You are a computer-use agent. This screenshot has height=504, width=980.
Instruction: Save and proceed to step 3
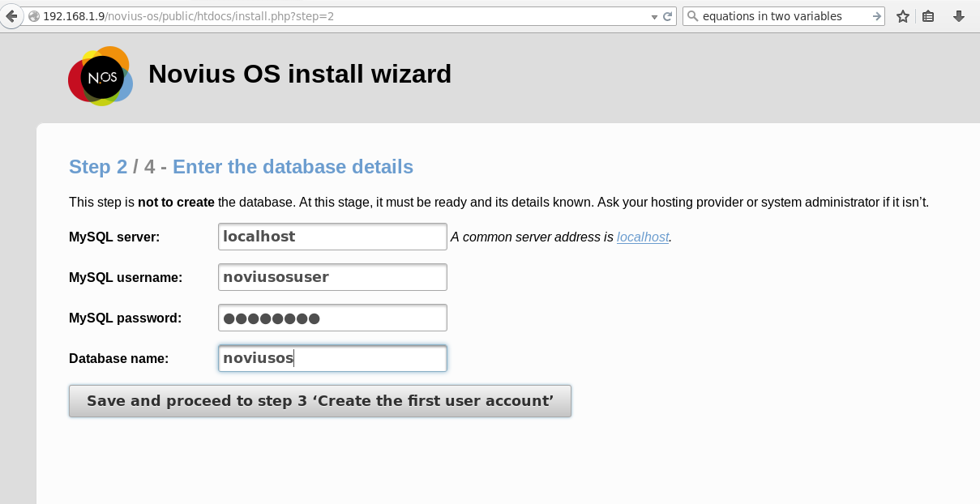[320, 401]
